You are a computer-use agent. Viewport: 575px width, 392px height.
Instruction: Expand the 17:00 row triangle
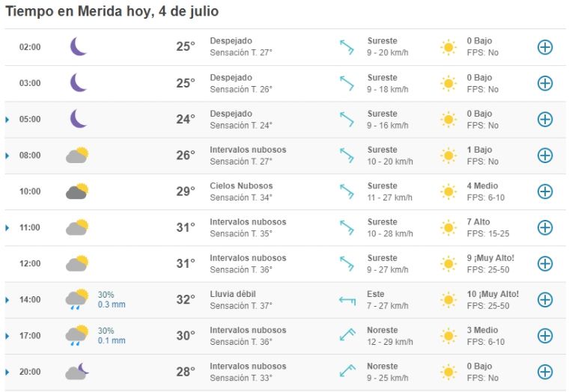coord(7,336)
